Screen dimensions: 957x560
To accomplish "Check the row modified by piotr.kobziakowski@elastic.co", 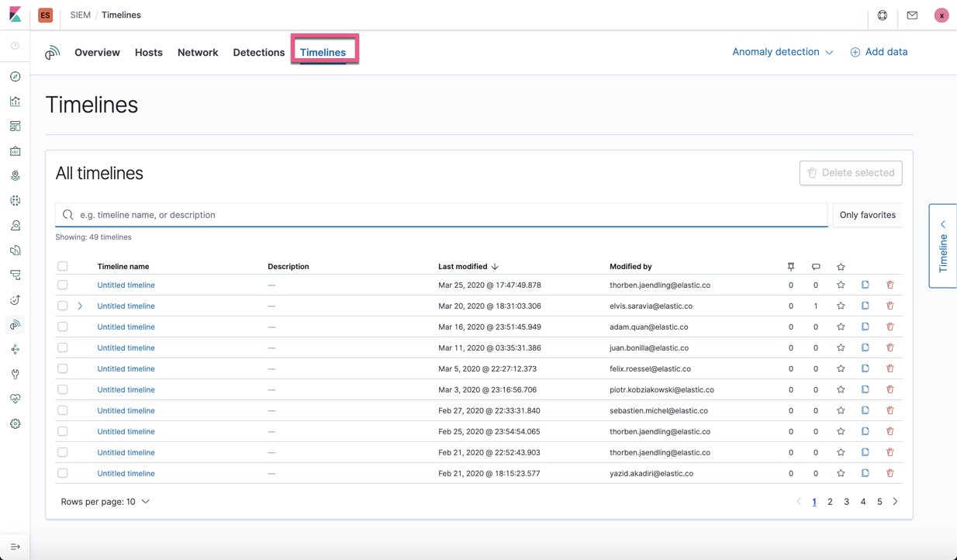I will (63, 389).
